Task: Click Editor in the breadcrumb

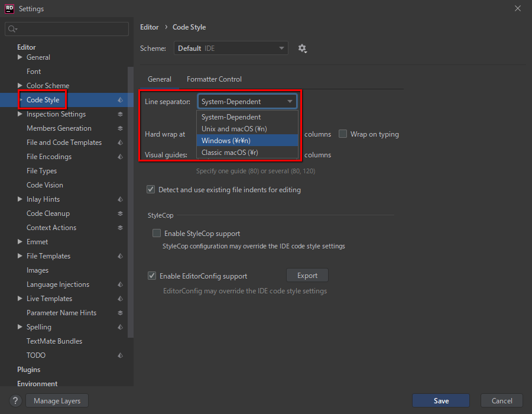Action: pos(150,27)
